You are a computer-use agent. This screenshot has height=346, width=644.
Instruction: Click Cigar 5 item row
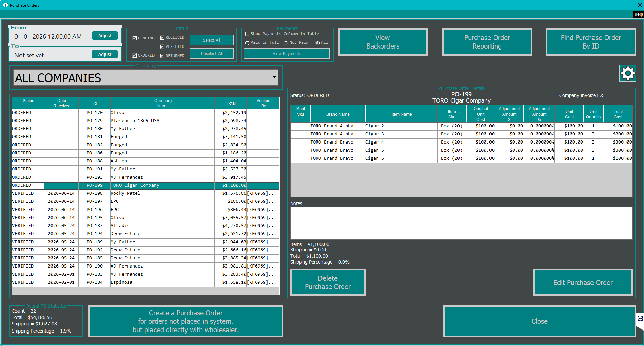(461, 150)
